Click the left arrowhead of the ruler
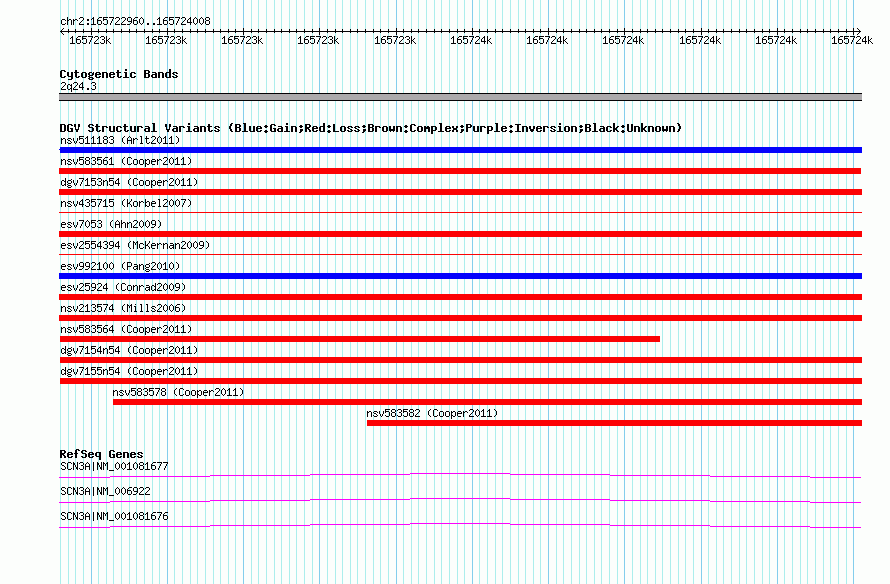The width and height of the screenshot is (890, 584). [62, 31]
